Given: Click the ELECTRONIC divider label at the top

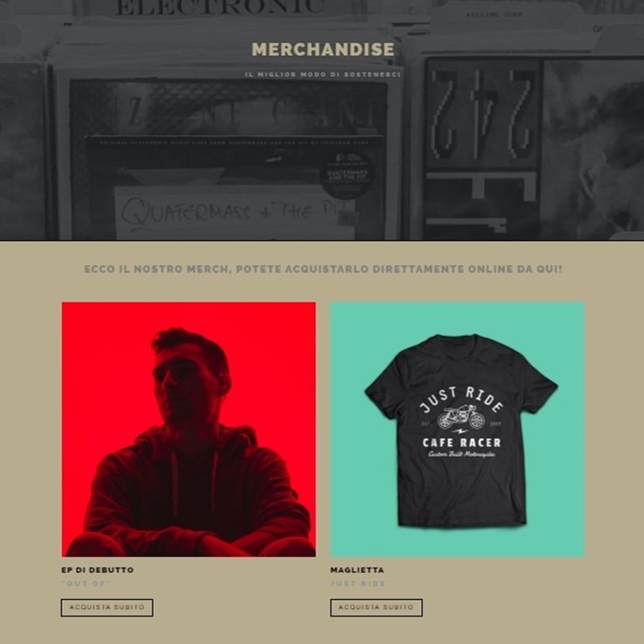Looking at the screenshot, I should point(220,7).
